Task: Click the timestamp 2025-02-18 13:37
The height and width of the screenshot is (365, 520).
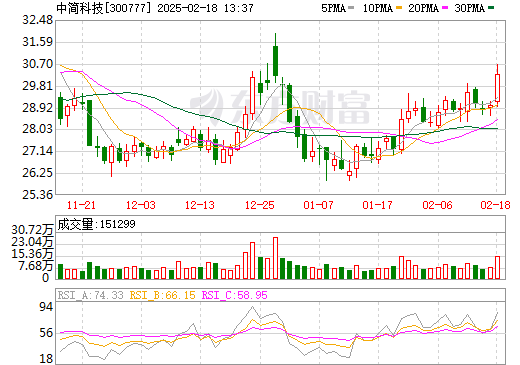Action: pyautogui.click(x=205, y=8)
